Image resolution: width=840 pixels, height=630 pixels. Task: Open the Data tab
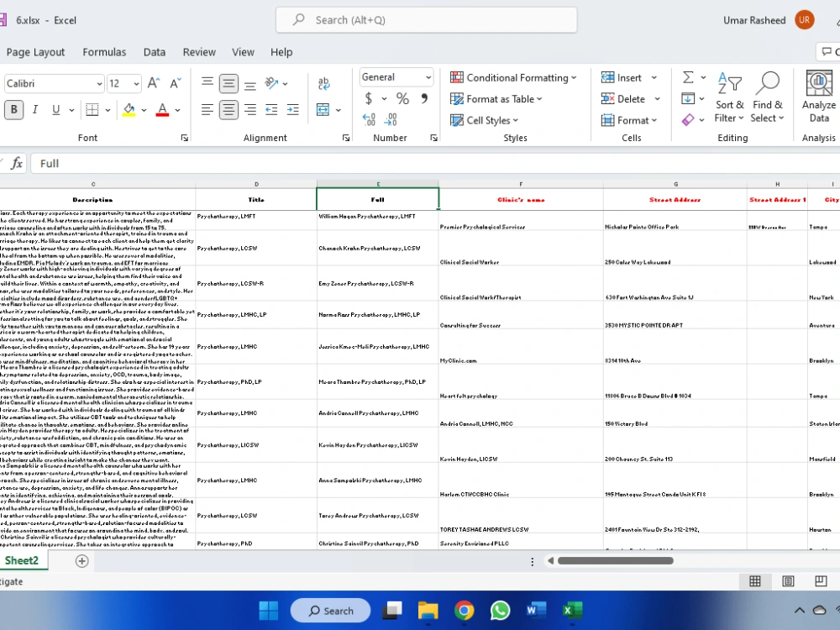coord(155,52)
